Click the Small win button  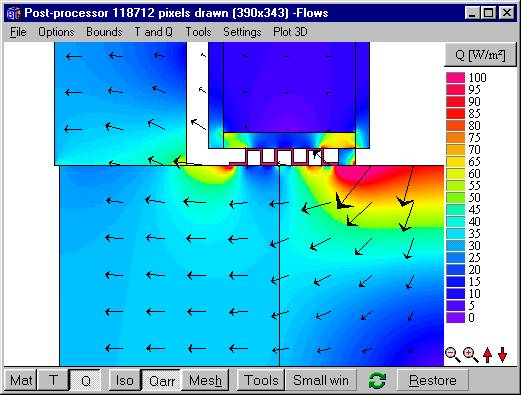[321, 380]
